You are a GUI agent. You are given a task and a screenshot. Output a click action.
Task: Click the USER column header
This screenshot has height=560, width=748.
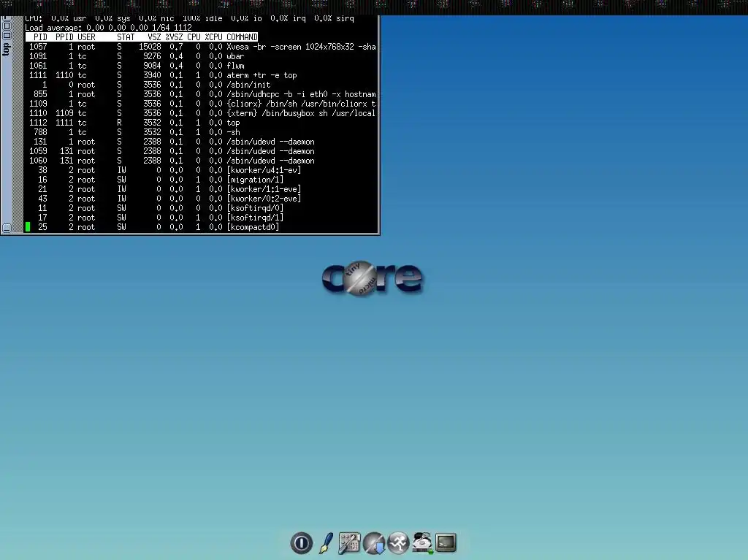coord(86,37)
